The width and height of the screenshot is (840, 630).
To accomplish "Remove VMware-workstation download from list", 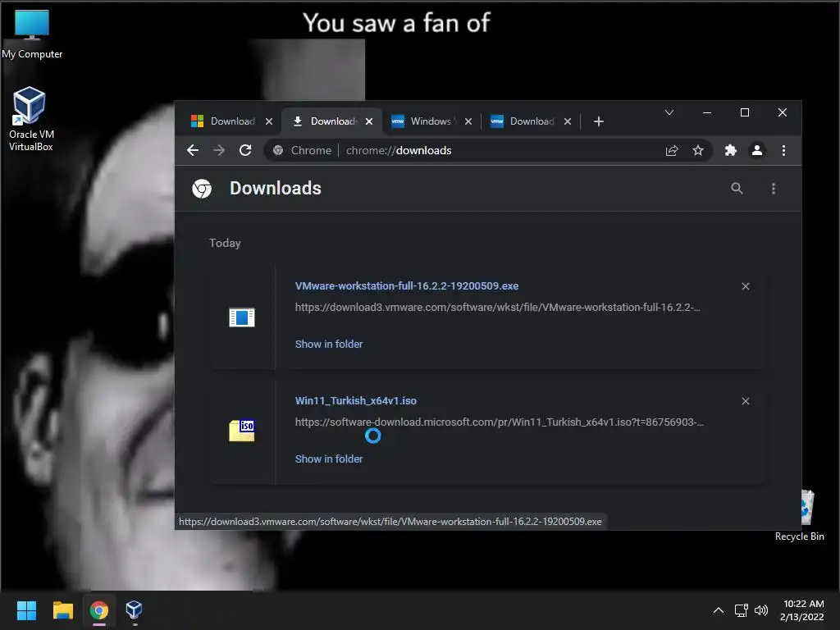I will point(745,286).
